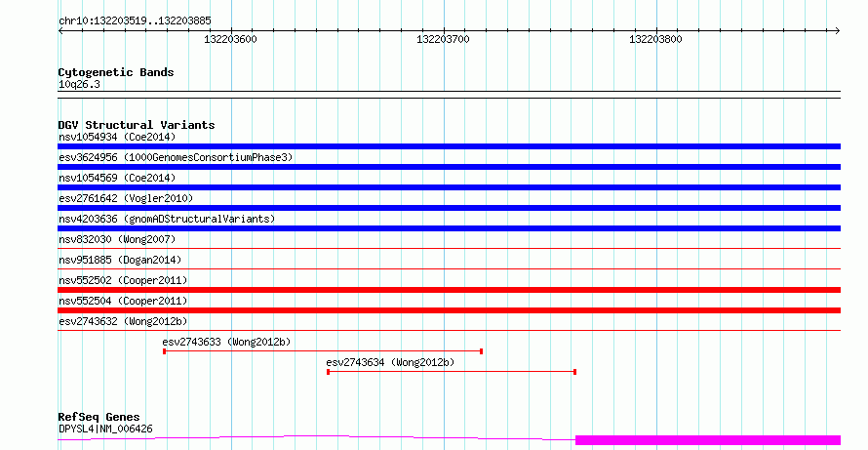Click variant label nsv1054934 (Coe2014)
Image resolution: width=868 pixels, height=450 pixels.
(117, 137)
